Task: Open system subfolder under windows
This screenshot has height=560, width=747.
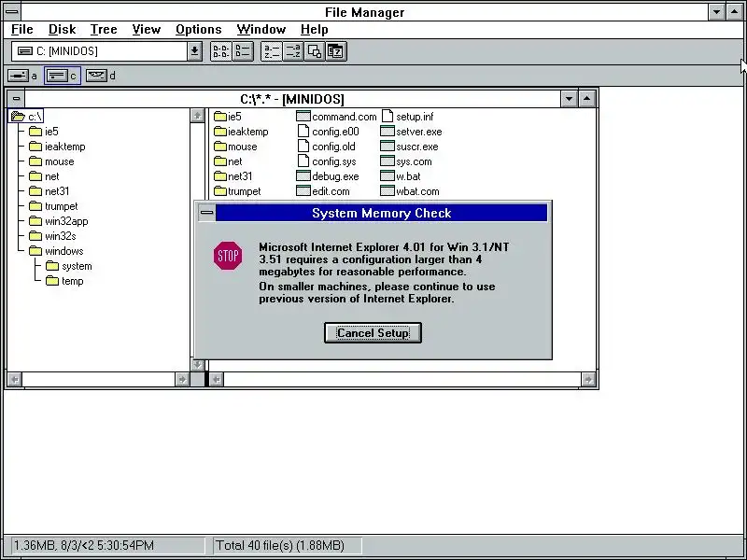Action: tap(69, 266)
